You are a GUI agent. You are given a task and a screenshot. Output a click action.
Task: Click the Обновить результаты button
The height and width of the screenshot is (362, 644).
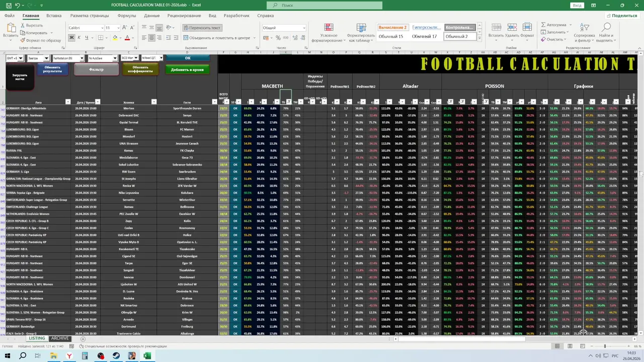pyautogui.click(x=52, y=69)
